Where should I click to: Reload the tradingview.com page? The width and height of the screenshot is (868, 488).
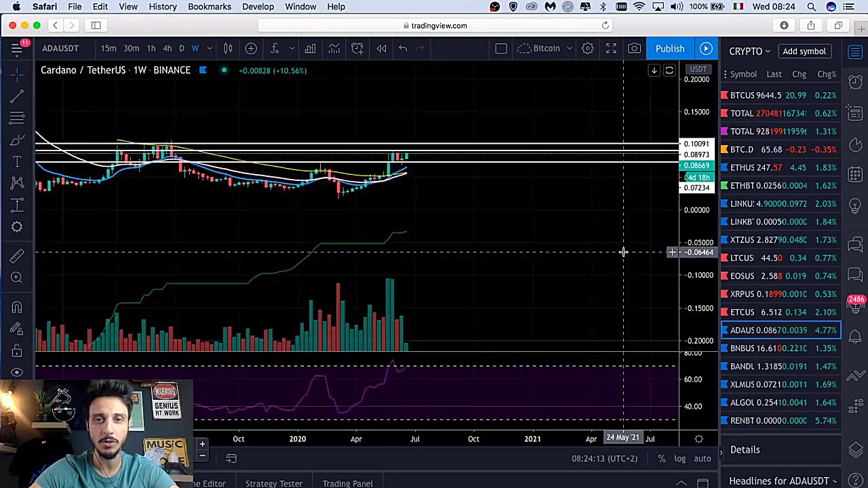coord(606,25)
